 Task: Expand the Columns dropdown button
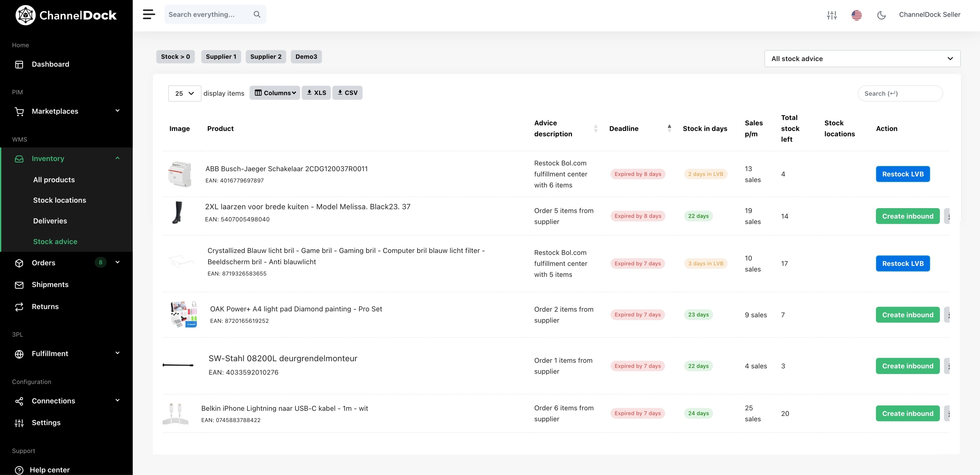(275, 93)
